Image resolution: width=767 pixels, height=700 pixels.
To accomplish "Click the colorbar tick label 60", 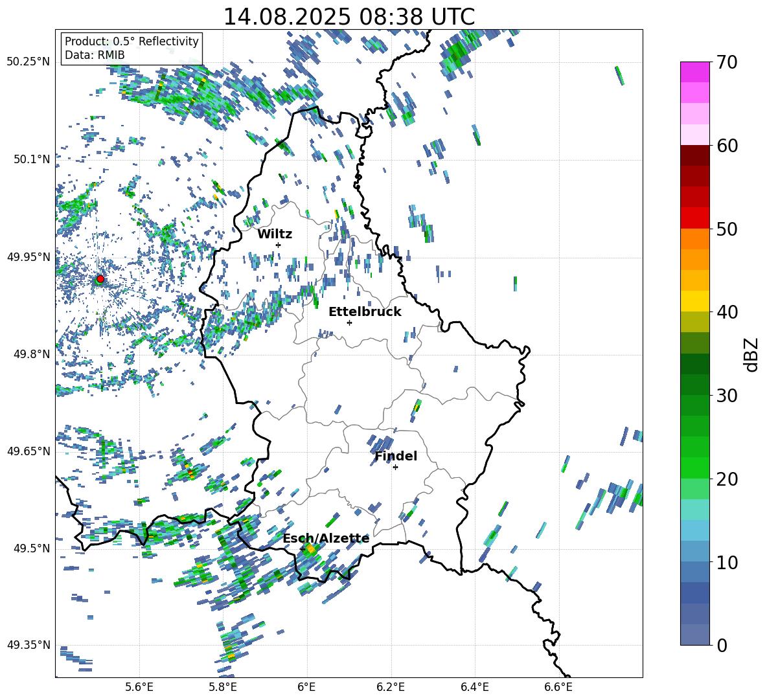I will [727, 146].
